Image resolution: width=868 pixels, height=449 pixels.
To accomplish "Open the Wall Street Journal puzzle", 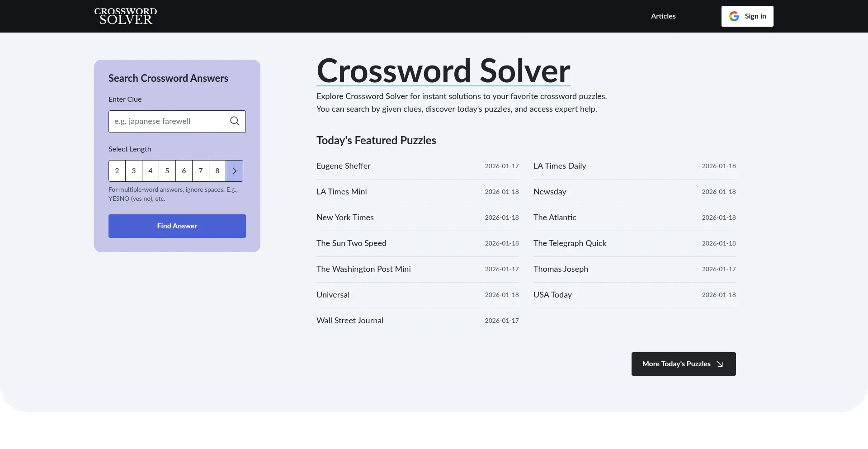I will pyautogui.click(x=349, y=321).
